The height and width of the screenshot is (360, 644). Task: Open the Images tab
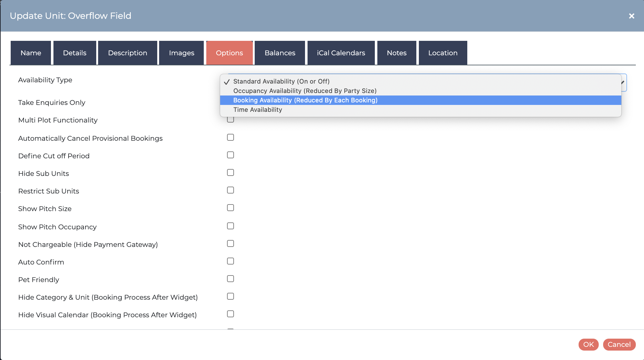(181, 53)
